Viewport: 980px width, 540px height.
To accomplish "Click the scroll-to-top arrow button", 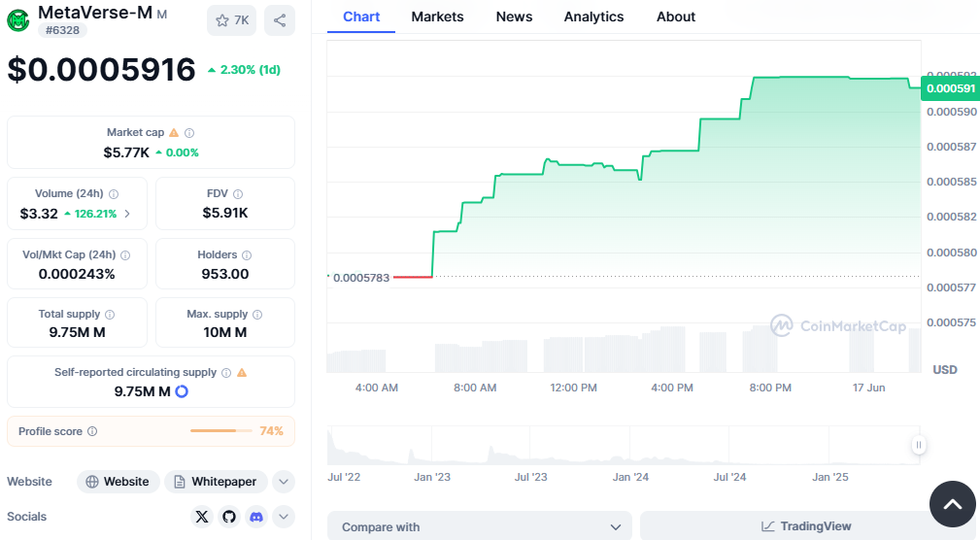I will [953, 504].
